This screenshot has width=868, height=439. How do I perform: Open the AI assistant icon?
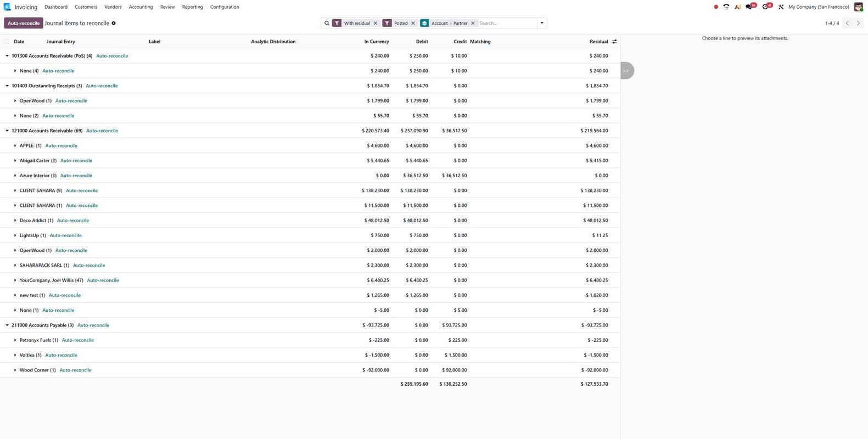(737, 7)
